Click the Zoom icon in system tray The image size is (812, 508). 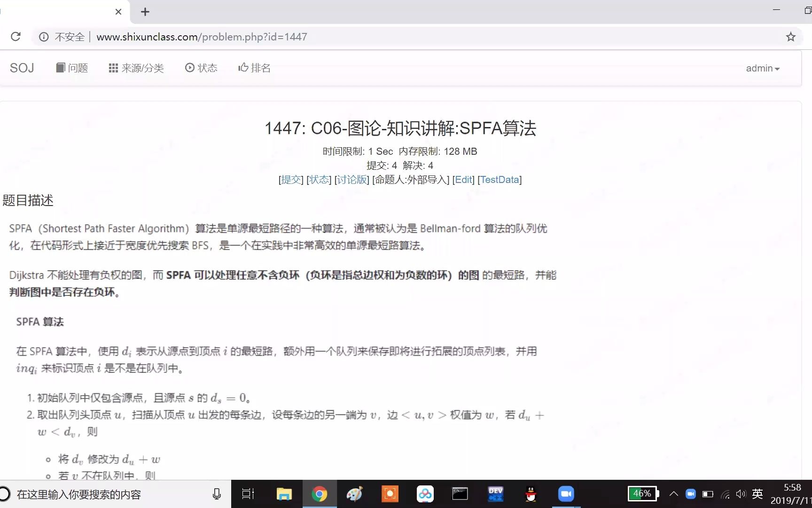(x=691, y=494)
